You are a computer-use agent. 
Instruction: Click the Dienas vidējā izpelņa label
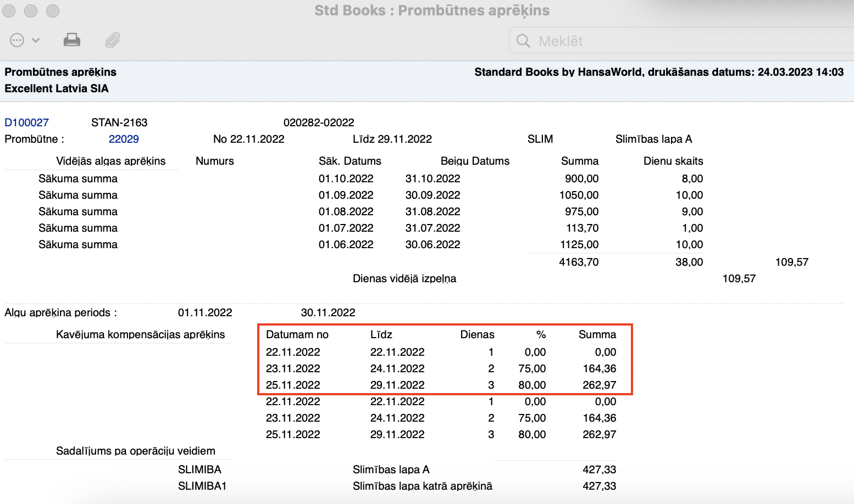tap(404, 278)
